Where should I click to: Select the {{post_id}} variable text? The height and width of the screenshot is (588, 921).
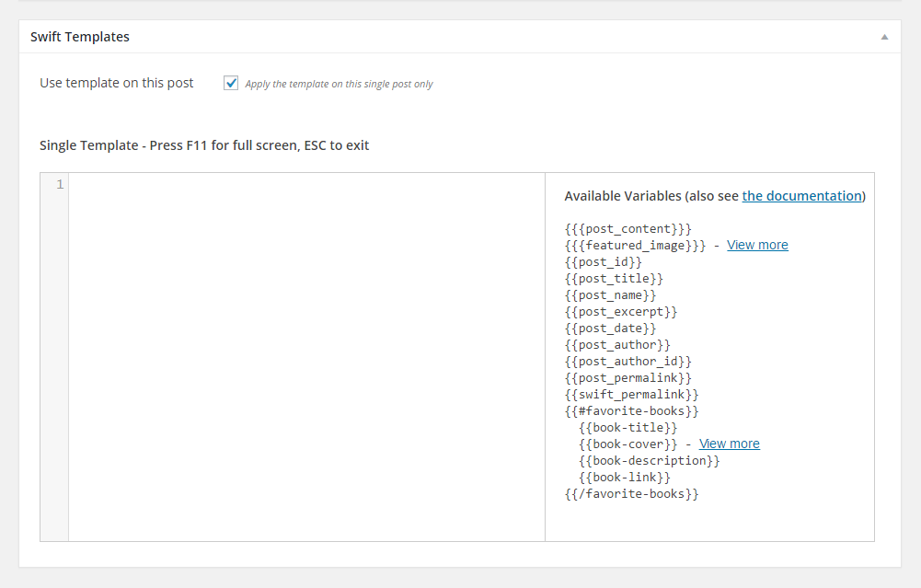pos(604,261)
